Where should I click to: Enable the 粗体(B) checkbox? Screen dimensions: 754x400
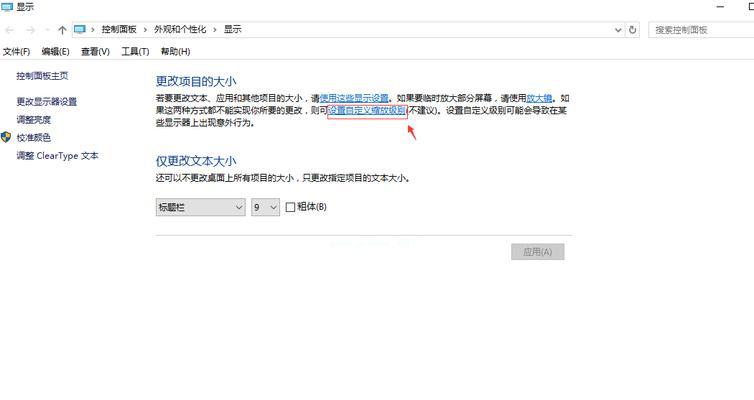tap(290, 207)
